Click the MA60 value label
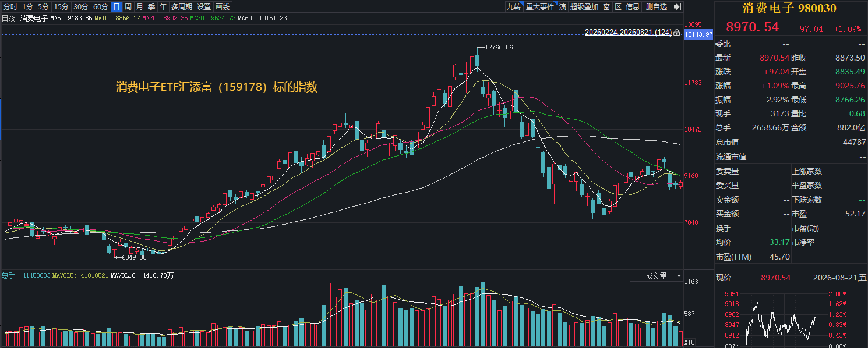 point(262,19)
